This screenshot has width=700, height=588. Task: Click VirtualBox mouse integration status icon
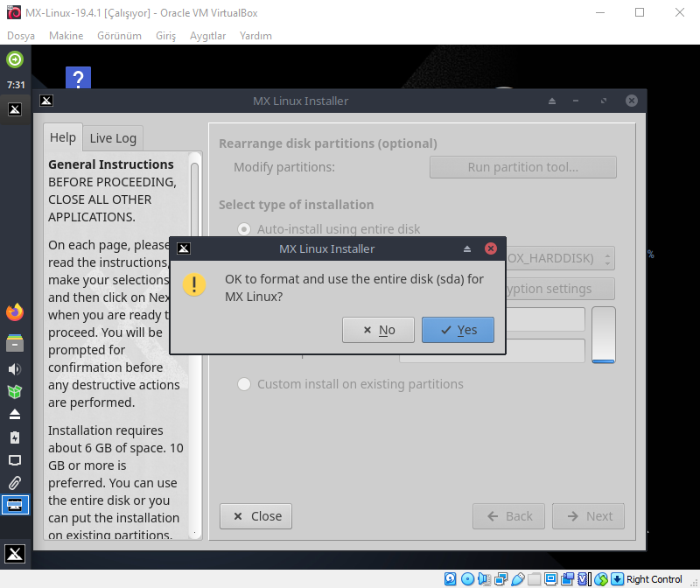tap(601, 579)
